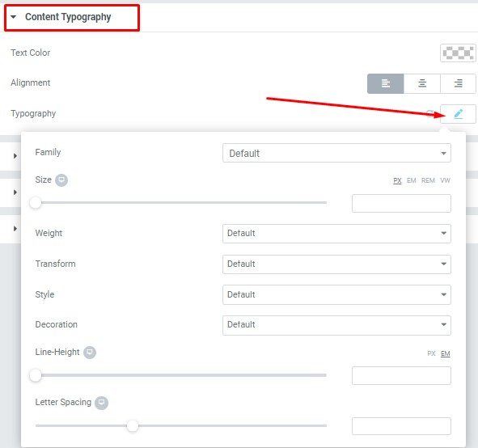
Task: Click the Size value input field
Action: [401, 203]
